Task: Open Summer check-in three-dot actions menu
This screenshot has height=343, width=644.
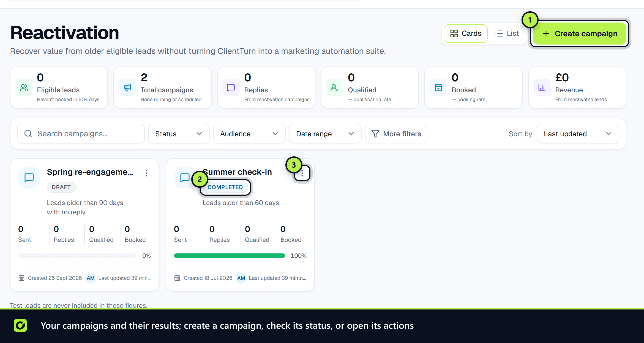Action: point(302,173)
